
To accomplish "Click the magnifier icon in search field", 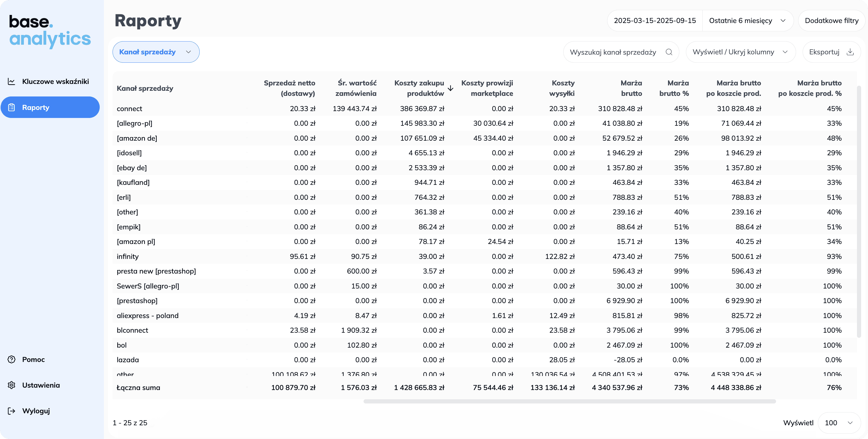I will (x=669, y=52).
